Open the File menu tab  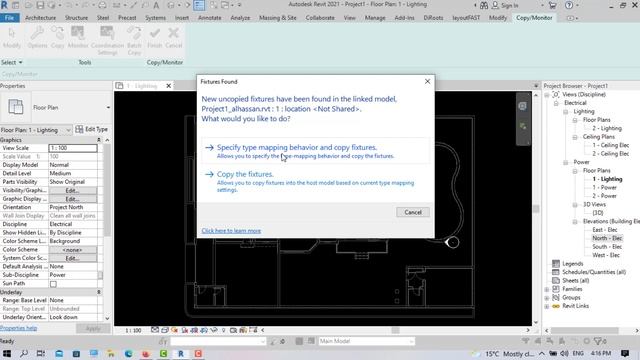(10, 18)
